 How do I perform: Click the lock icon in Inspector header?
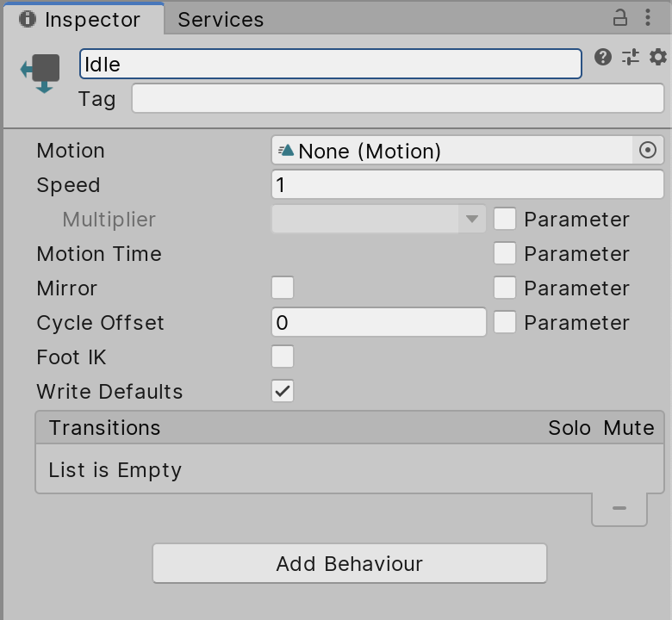pyautogui.click(x=619, y=17)
